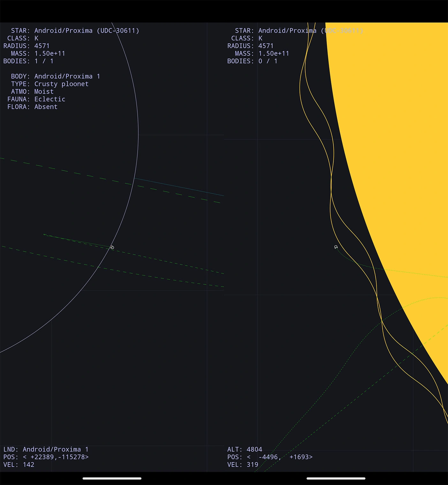This screenshot has width=448, height=485.
Task: Tap RADIUS: 4571 in the left screen
Action: click(27, 46)
